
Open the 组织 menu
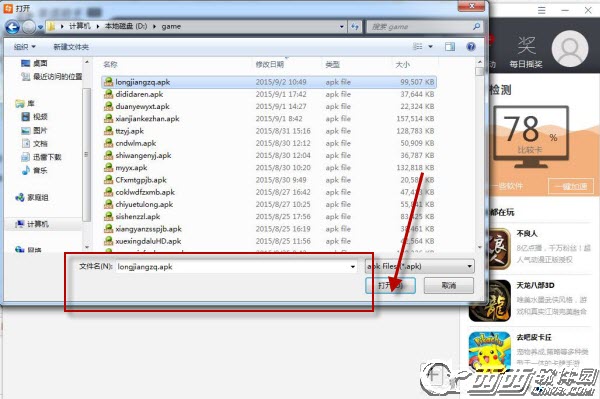pos(24,47)
